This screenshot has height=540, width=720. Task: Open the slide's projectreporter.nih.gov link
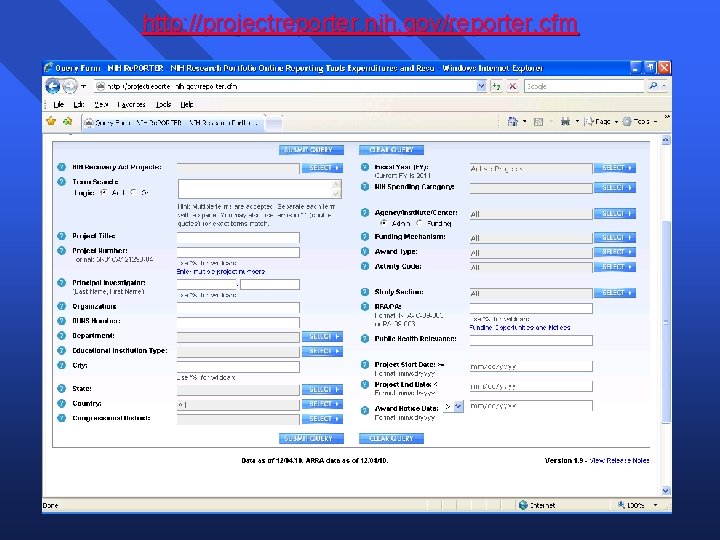point(360,24)
